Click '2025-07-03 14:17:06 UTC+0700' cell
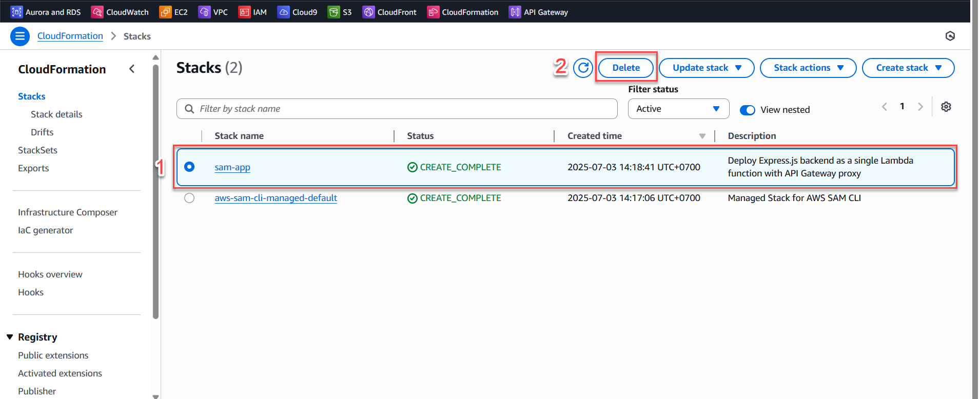Viewport: 980px width, 399px height. pyautogui.click(x=634, y=198)
